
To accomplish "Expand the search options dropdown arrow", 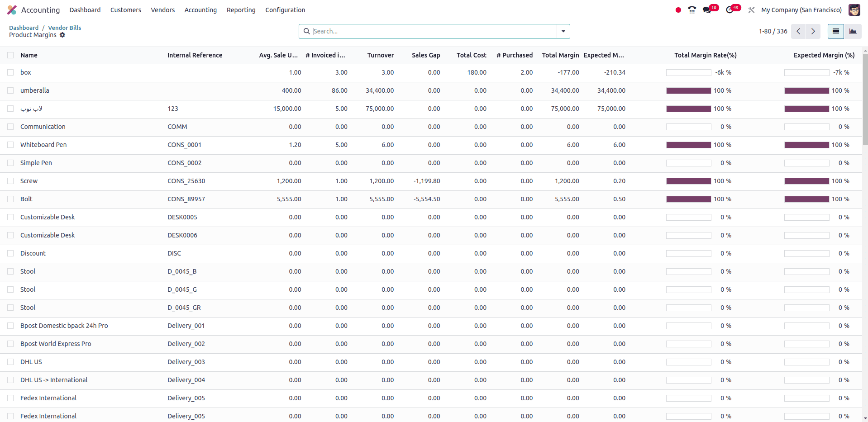I will tap(563, 31).
